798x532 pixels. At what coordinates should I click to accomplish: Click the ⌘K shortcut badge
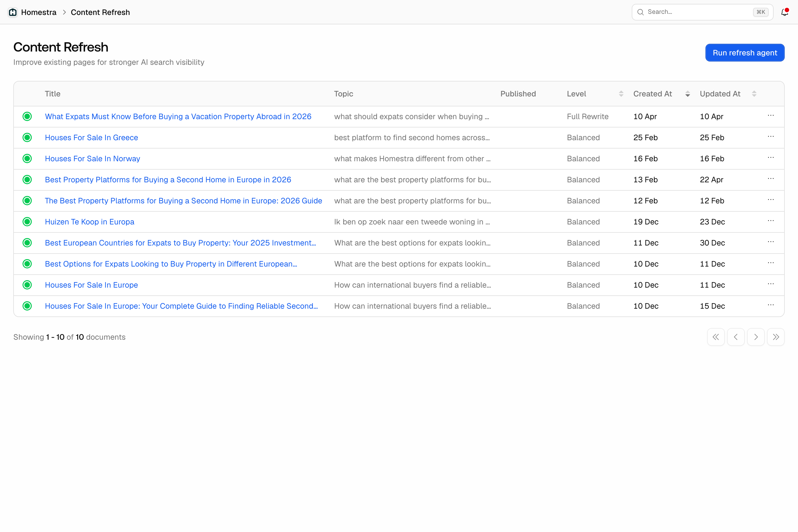tap(761, 12)
